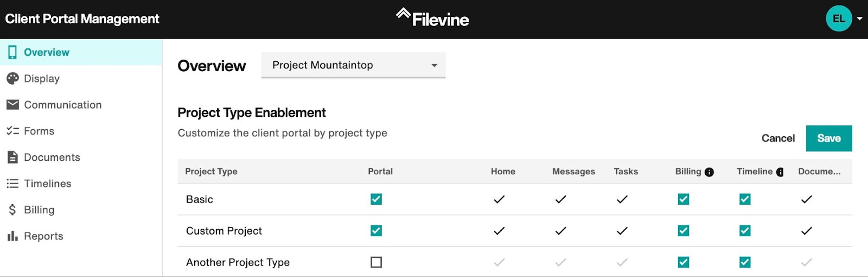Click the Reports bar chart icon

click(x=12, y=236)
